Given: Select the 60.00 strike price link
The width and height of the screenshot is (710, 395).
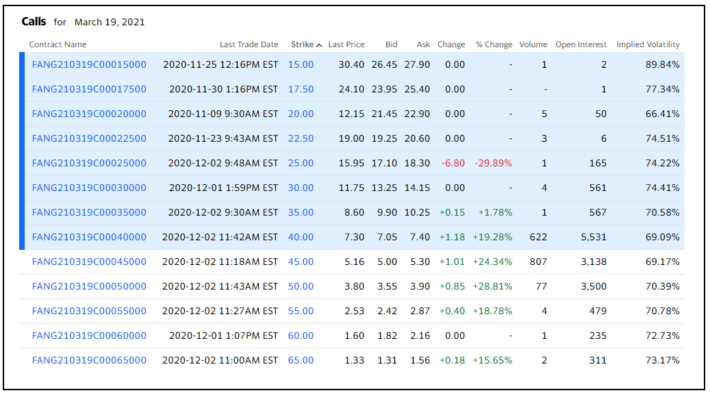Looking at the screenshot, I should [x=301, y=336].
